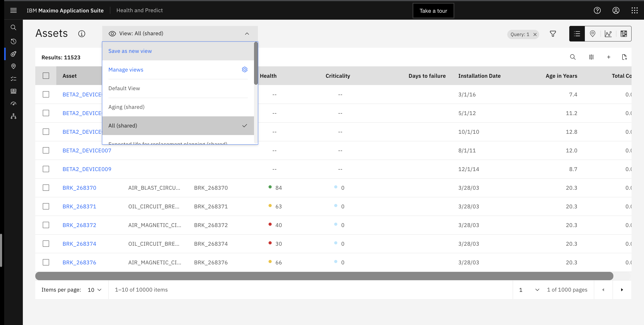Screen dimensions: 644x325
Task: Select All (shared) view entry
Action: coord(178,126)
